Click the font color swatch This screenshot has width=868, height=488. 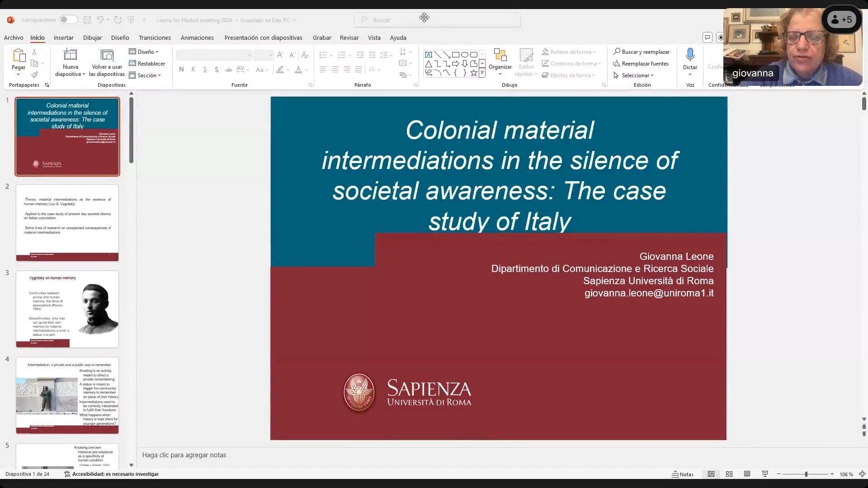298,70
